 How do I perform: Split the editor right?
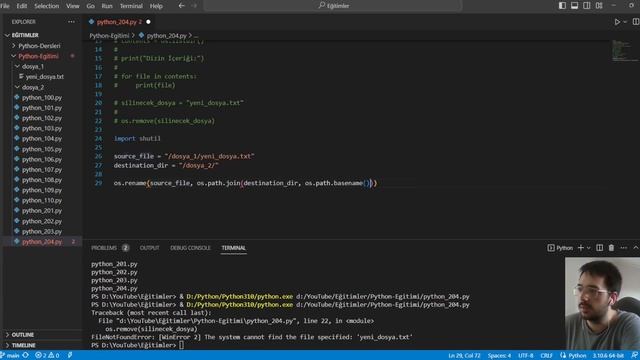[636, 22]
